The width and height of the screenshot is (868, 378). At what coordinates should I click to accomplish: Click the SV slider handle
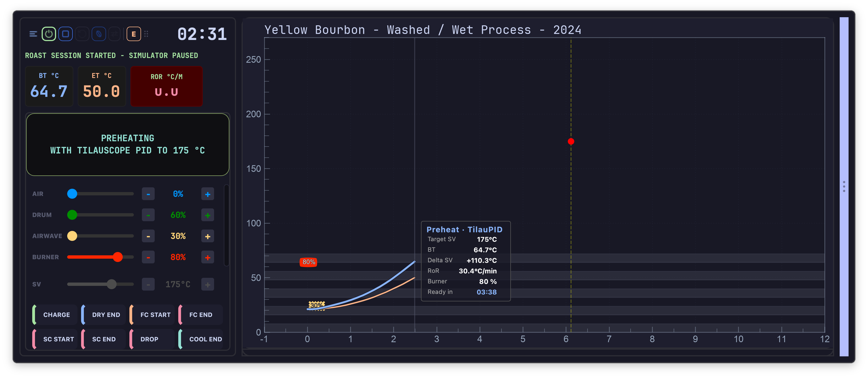click(x=112, y=284)
